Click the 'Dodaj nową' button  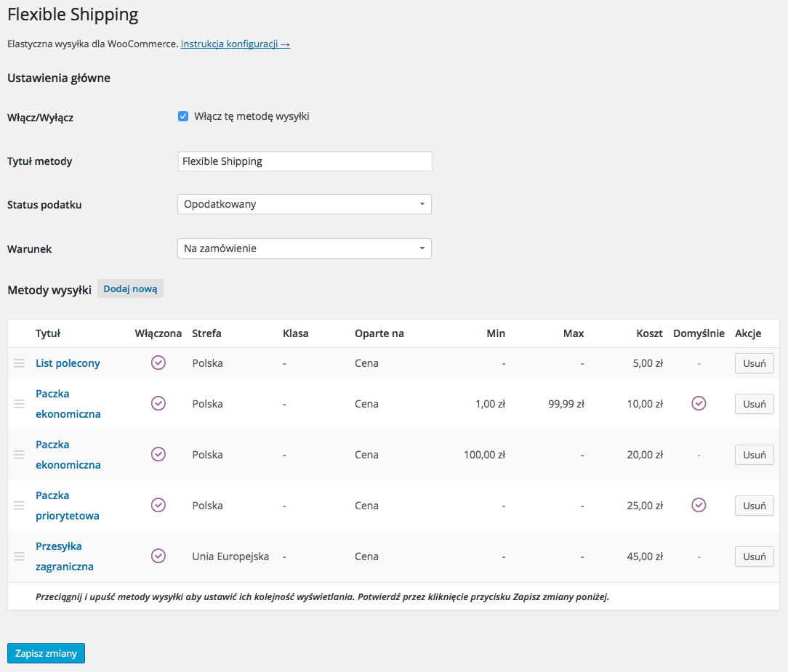(130, 289)
